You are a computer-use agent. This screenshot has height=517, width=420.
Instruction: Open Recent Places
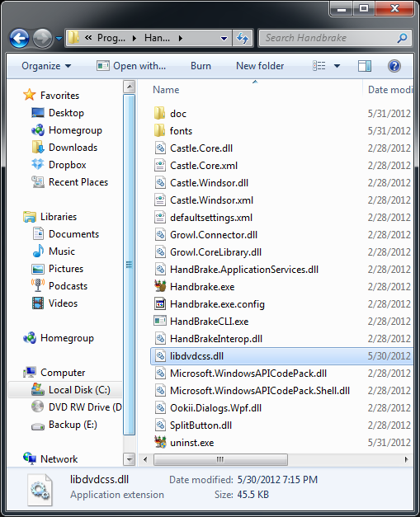pos(70,182)
